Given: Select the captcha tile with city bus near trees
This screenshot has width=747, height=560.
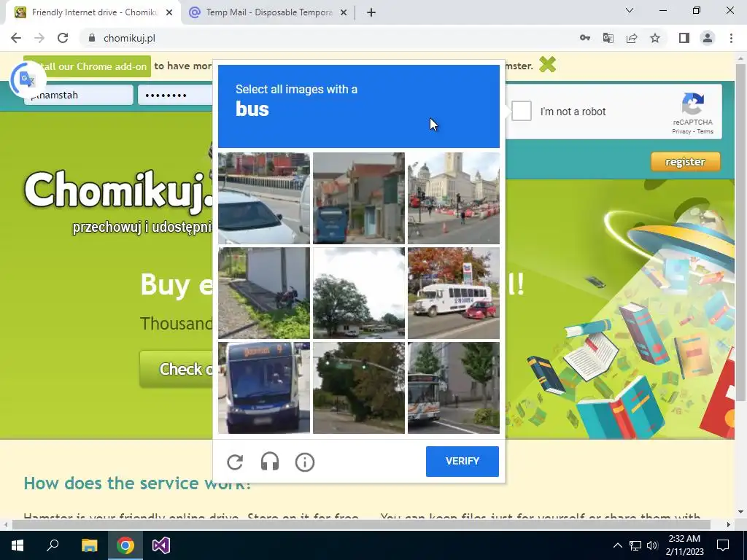Looking at the screenshot, I should pyautogui.click(x=454, y=388).
